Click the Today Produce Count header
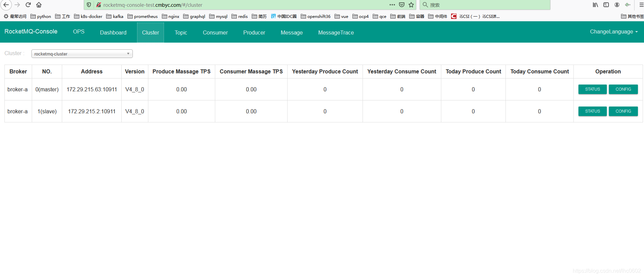 click(473, 71)
